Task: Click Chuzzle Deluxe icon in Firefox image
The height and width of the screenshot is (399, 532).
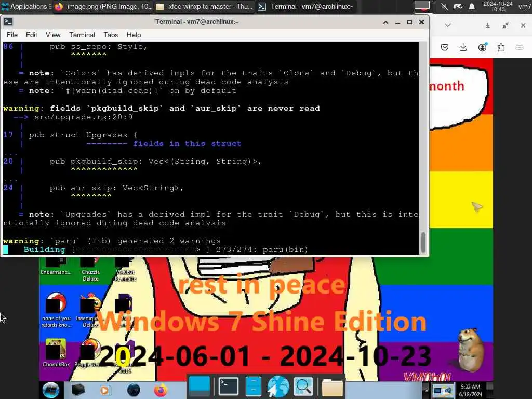Action: pyautogui.click(x=90, y=270)
